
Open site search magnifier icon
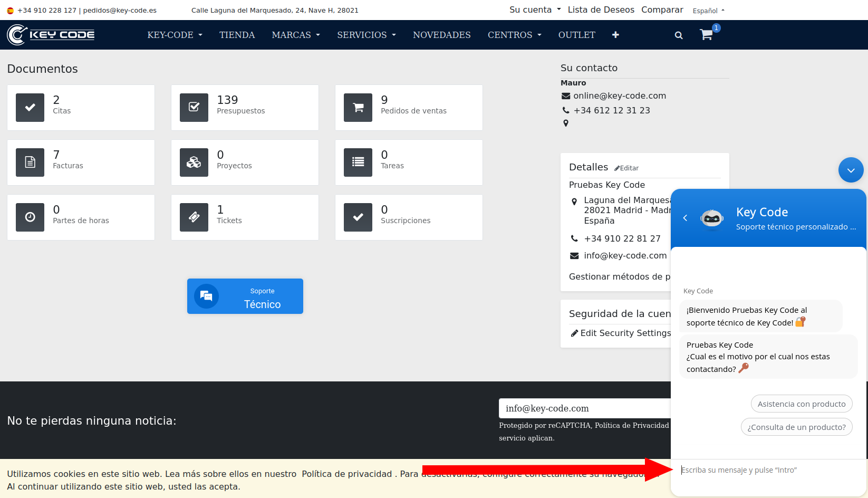point(679,35)
